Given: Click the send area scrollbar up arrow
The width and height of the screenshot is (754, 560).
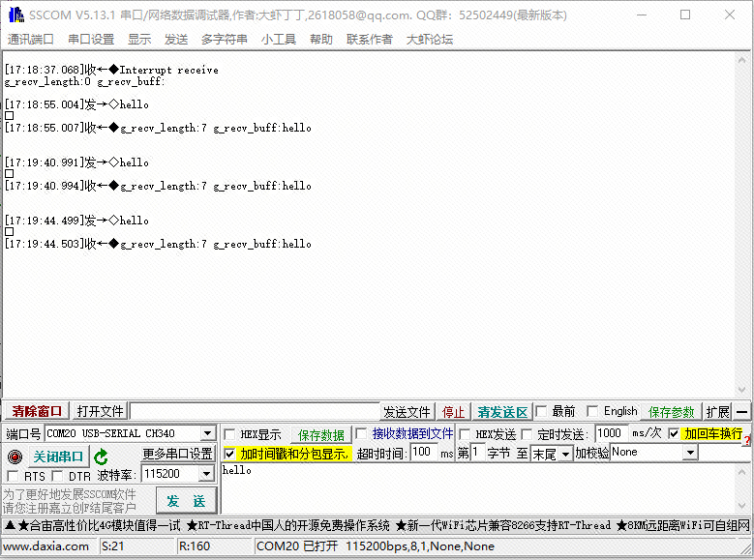Looking at the screenshot, I should (741, 472).
